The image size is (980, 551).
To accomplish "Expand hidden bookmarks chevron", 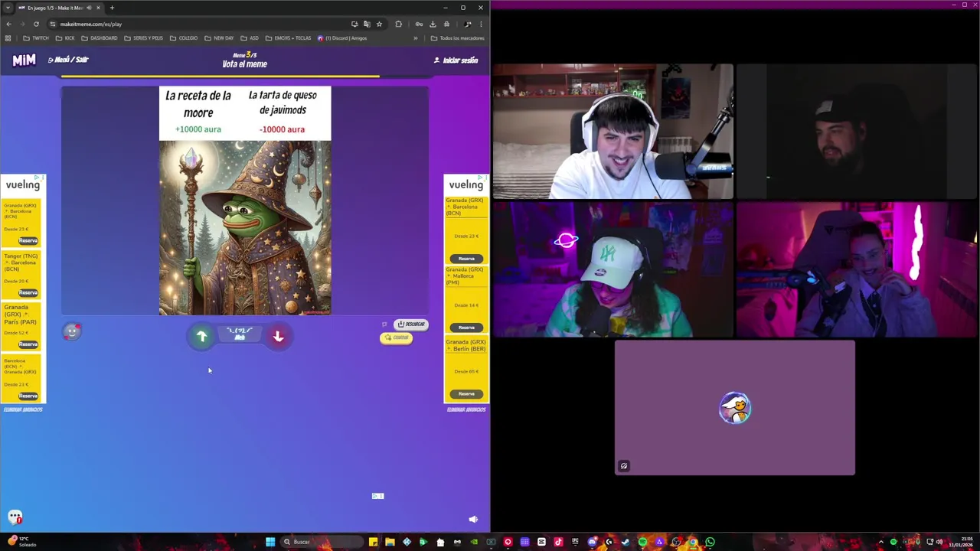I will coord(416,38).
